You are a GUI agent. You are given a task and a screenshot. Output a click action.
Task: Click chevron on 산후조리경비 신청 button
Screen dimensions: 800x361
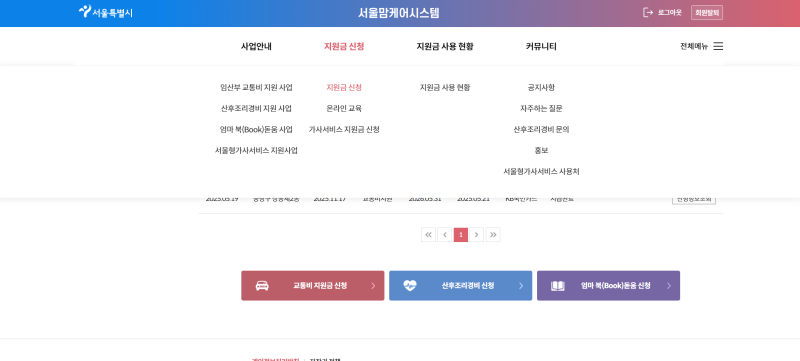(x=521, y=286)
